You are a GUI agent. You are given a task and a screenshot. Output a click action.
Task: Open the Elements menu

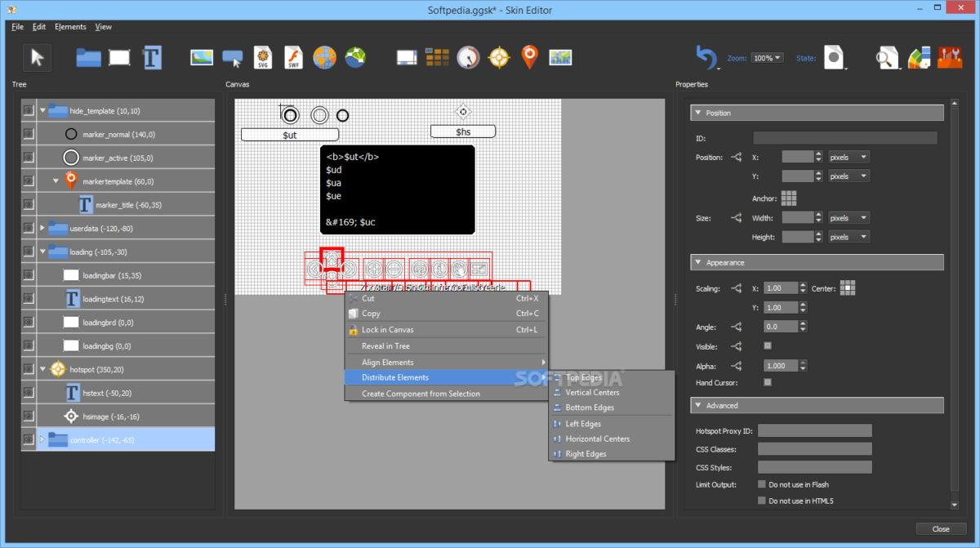[70, 27]
